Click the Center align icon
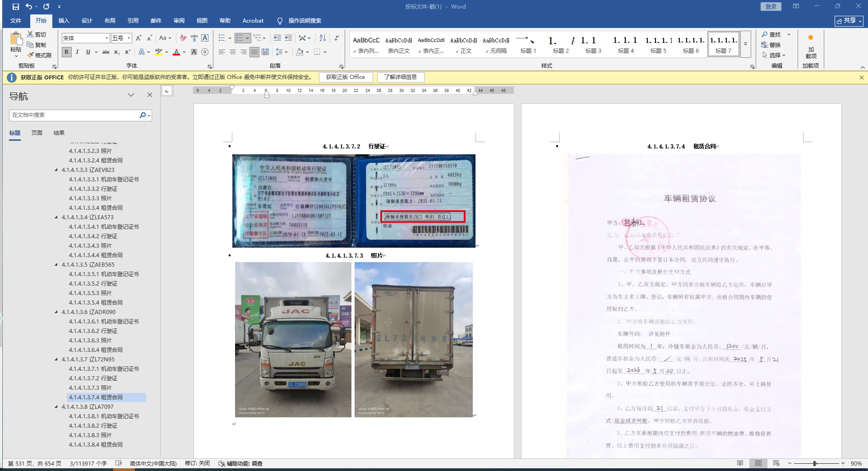The width and height of the screenshot is (868, 471). (x=233, y=52)
